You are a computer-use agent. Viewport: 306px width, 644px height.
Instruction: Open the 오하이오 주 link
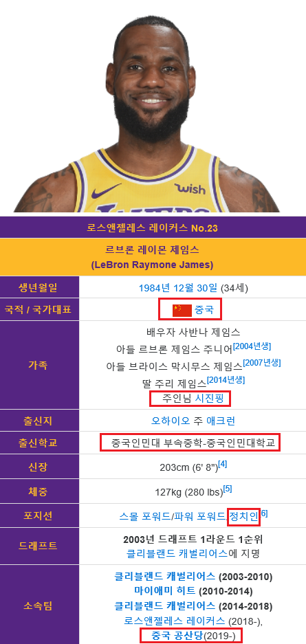click(174, 421)
